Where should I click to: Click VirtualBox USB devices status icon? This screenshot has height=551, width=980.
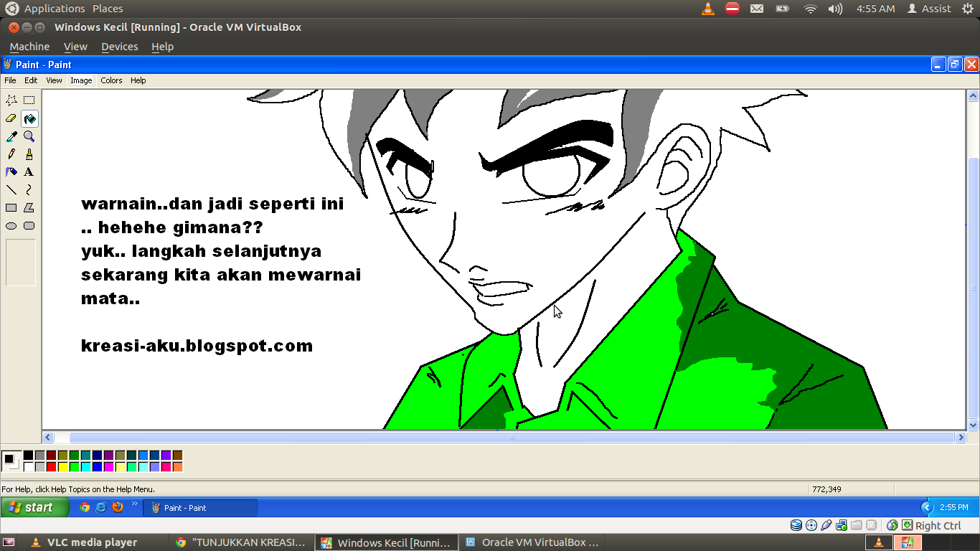[x=826, y=525]
